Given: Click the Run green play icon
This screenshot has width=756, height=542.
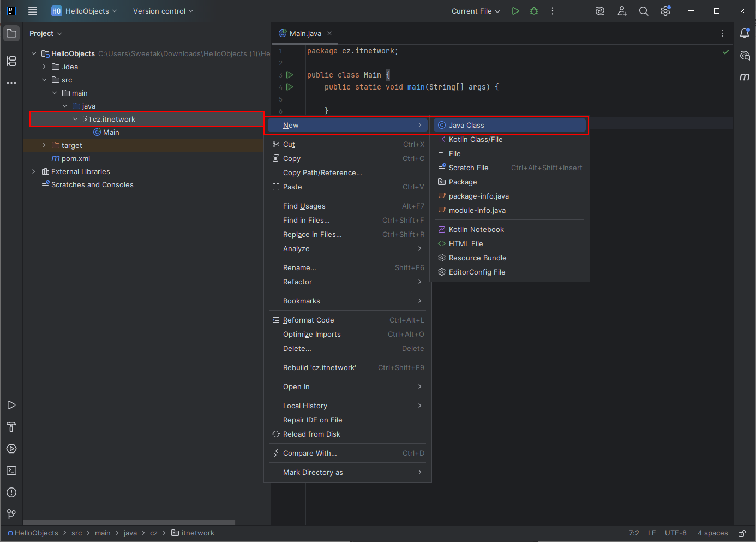Looking at the screenshot, I should pyautogui.click(x=515, y=11).
